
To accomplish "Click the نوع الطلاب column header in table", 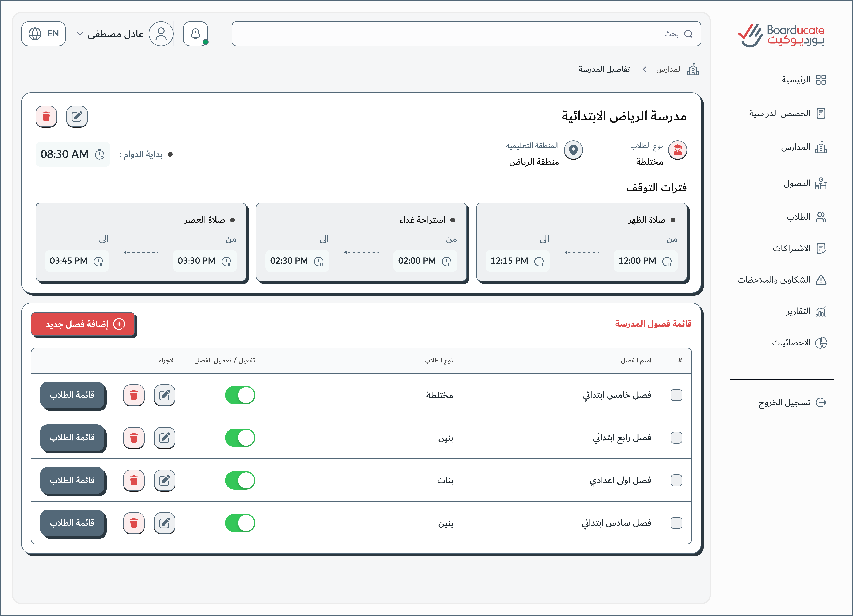I will pyautogui.click(x=438, y=361).
